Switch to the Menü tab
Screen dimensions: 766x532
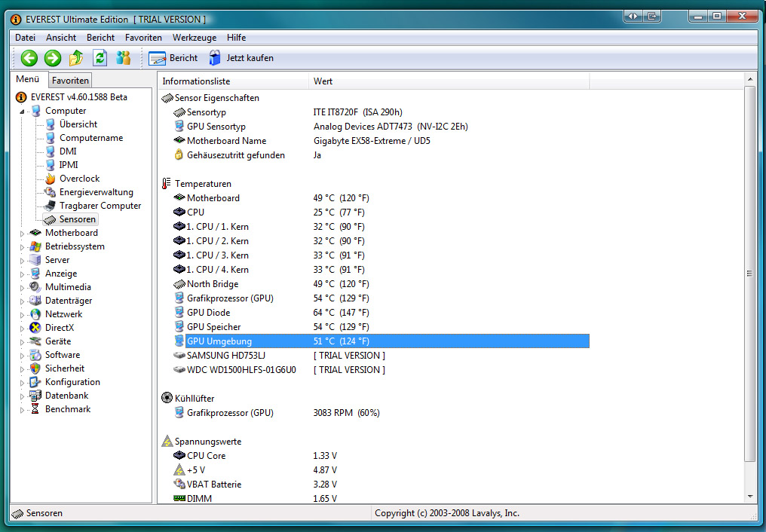[28, 79]
